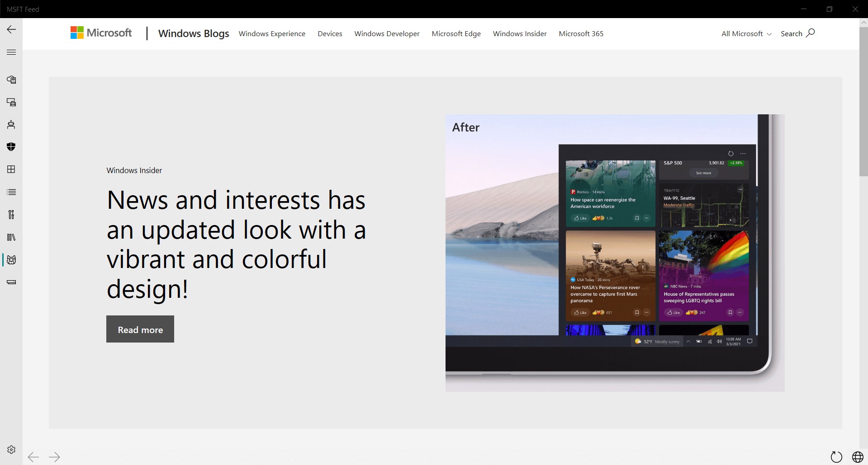Screen dimensions: 868x465
Task: Open the Windows Developer menu item
Action: pos(387,33)
